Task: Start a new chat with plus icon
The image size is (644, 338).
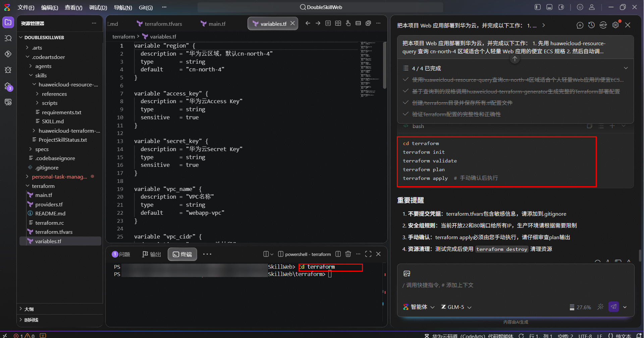Action: 580,25
